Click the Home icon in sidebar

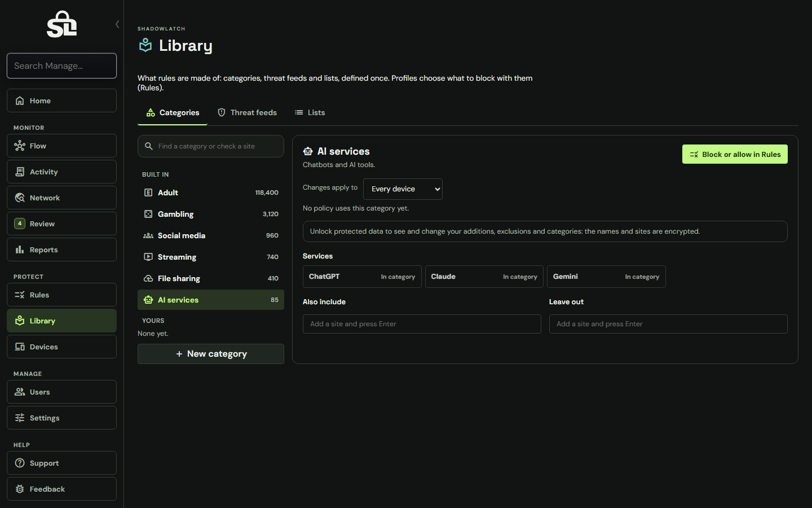tap(20, 100)
